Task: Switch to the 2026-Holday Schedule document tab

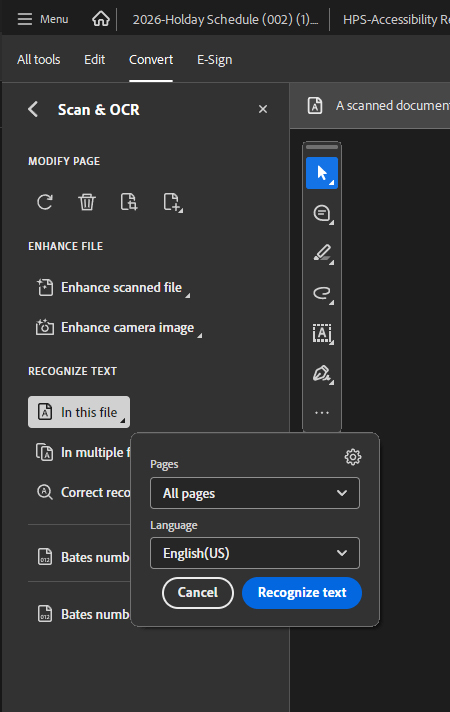Action: click(x=225, y=20)
